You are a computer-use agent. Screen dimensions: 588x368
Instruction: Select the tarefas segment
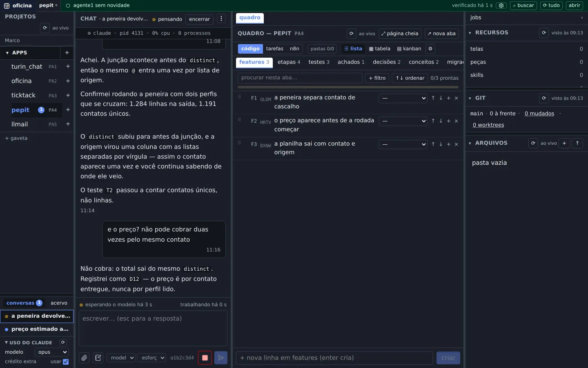[x=275, y=49]
